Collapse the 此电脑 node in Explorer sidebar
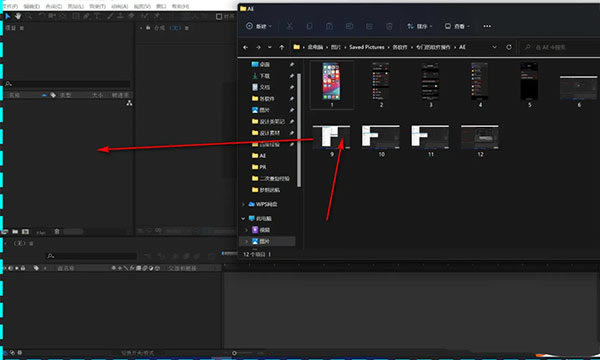Screen dimensions: 600x360 [x=243, y=218]
